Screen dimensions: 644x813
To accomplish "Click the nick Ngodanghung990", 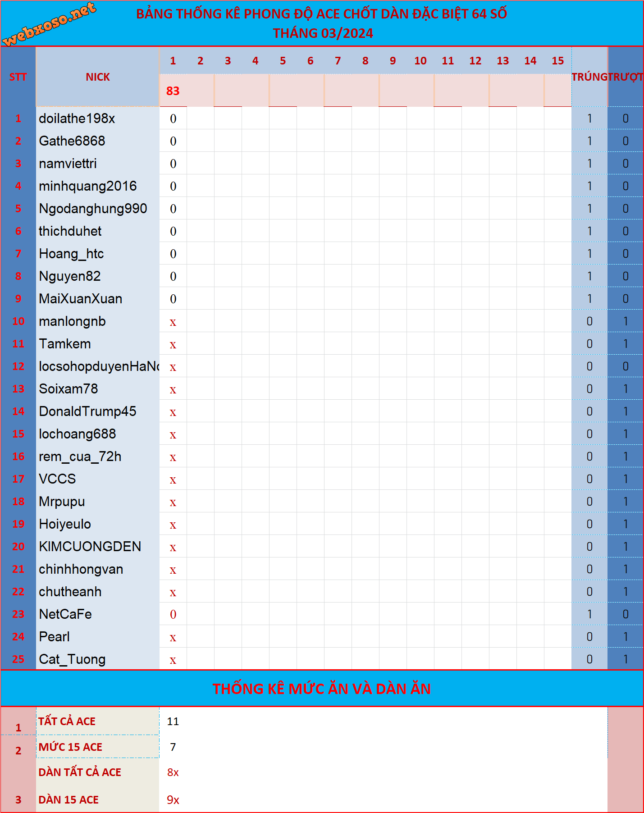I will tap(93, 209).
